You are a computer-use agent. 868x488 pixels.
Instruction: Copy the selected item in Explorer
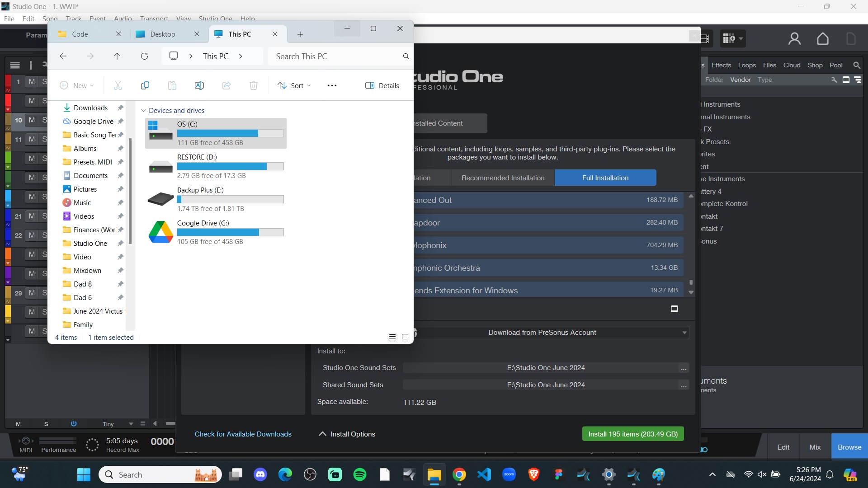coord(145,85)
